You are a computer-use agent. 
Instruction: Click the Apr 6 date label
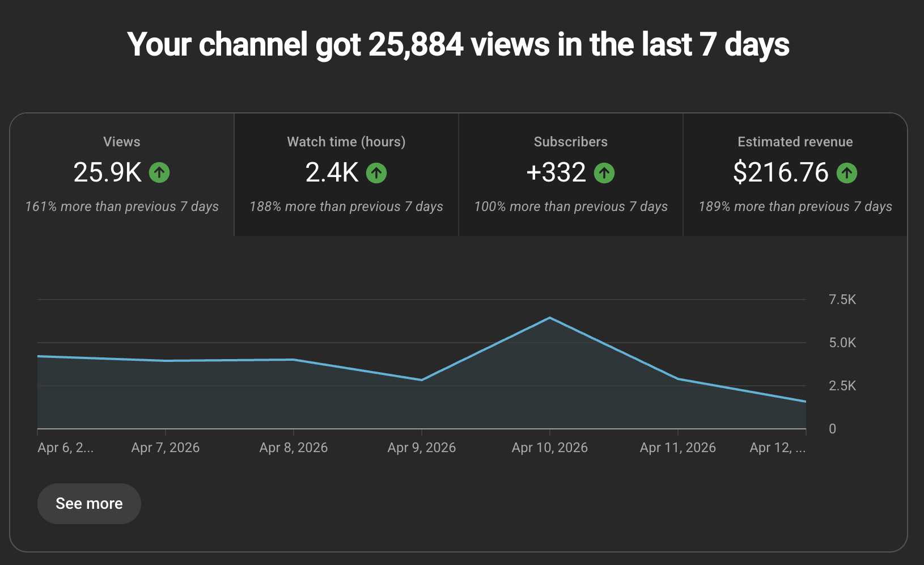[64, 448]
